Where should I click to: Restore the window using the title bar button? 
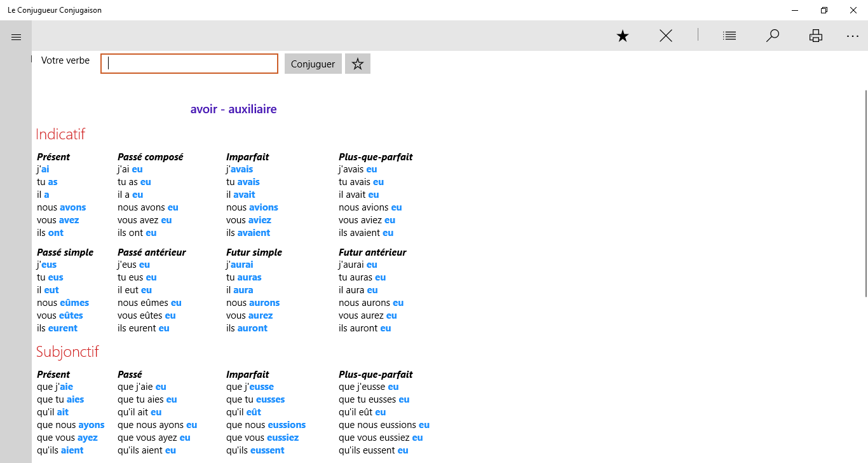click(x=824, y=10)
